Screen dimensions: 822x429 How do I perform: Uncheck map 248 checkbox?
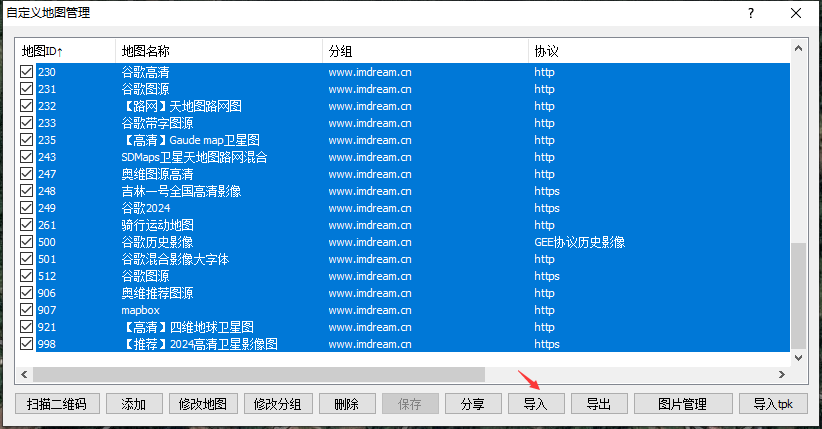(x=26, y=190)
